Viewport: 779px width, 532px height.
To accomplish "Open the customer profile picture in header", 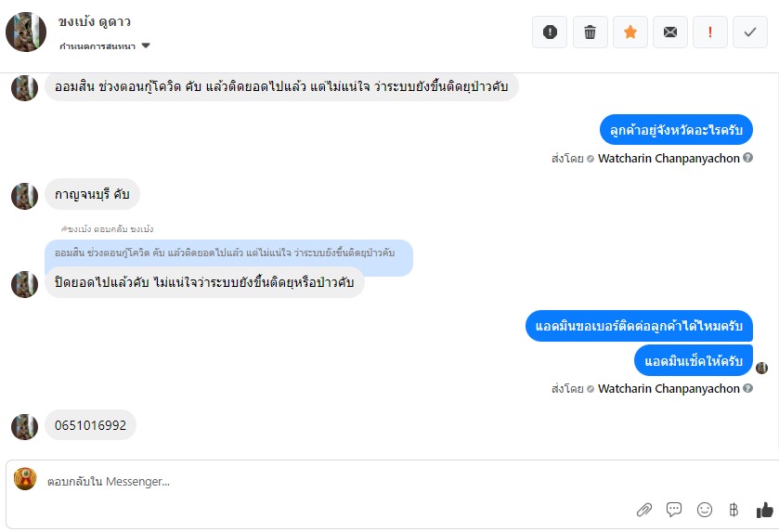I will [x=26, y=32].
